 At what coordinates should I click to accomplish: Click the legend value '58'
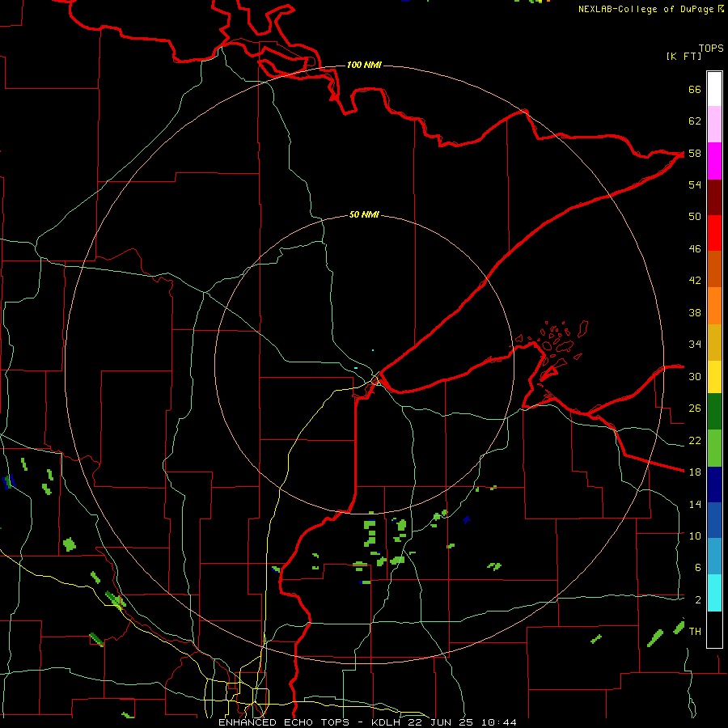point(695,153)
